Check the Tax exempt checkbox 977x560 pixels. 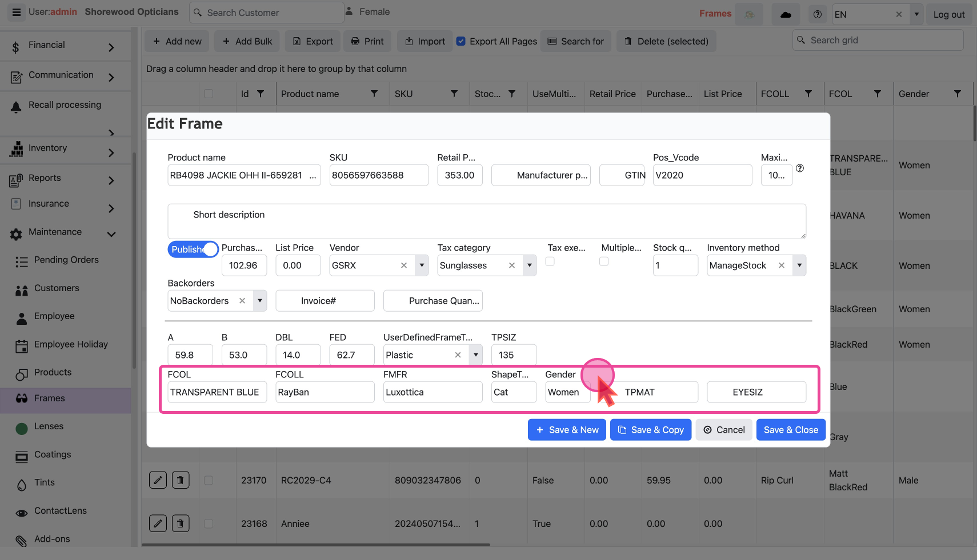[x=550, y=261]
